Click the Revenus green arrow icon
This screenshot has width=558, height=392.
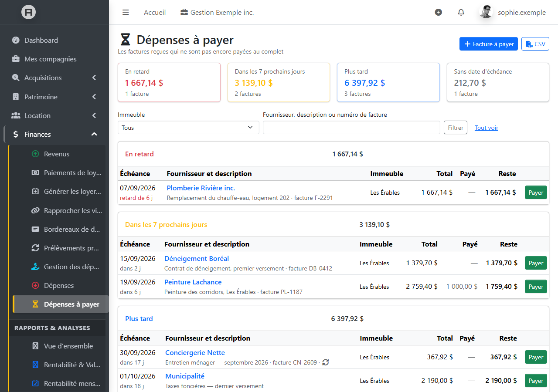[35, 154]
